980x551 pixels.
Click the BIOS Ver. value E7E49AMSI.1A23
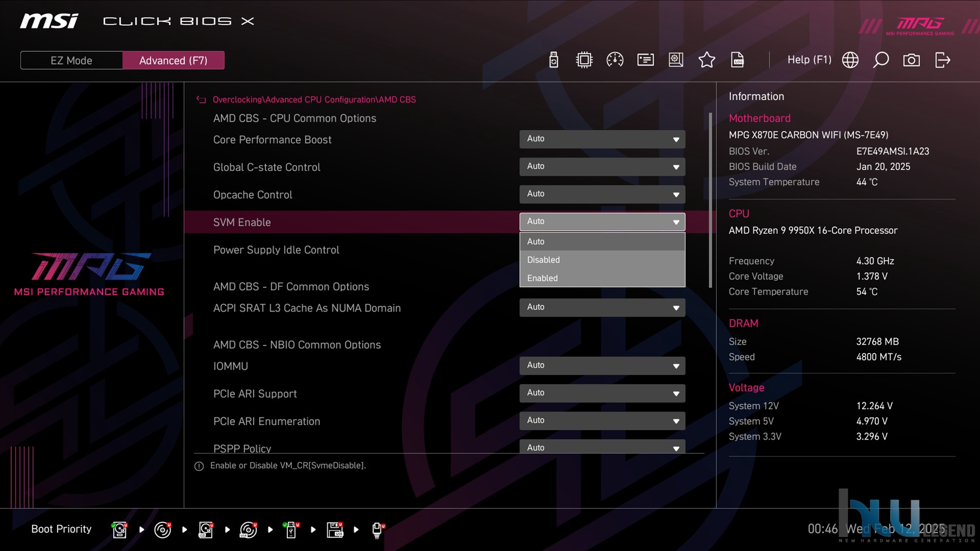pyautogui.click(x=892, y=151)
